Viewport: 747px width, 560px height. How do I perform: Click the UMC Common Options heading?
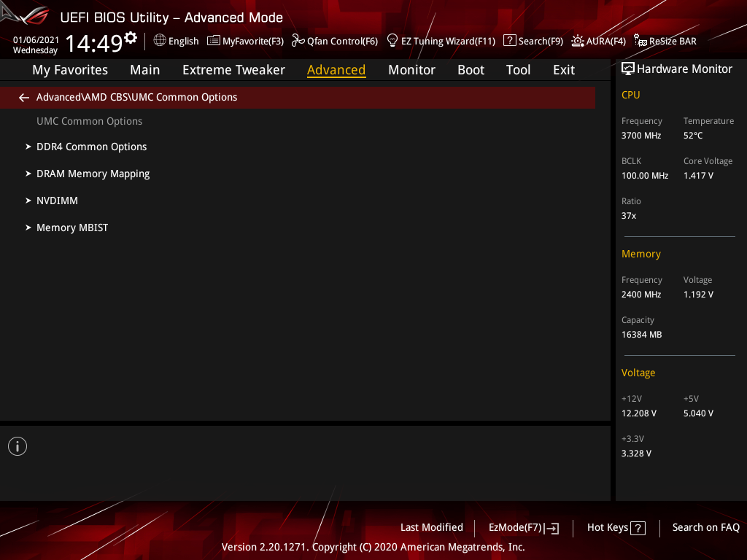[90, 122]
